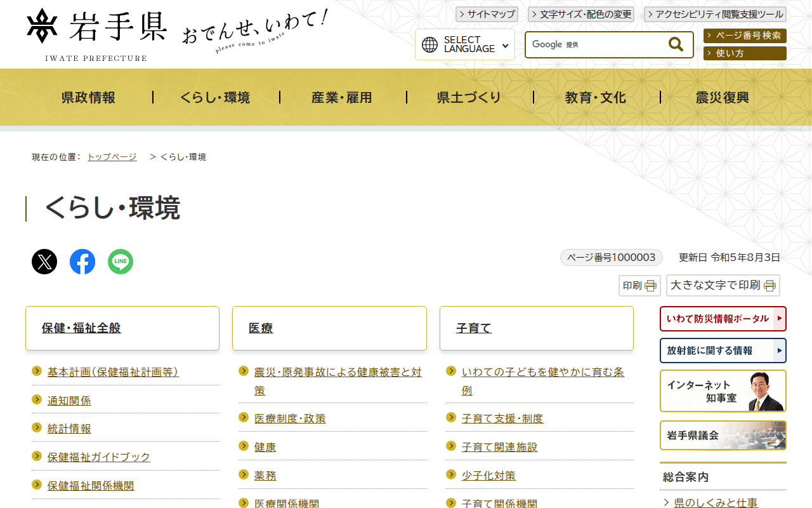Open インターネット知事室 banner image

click(x=723, y=391)
